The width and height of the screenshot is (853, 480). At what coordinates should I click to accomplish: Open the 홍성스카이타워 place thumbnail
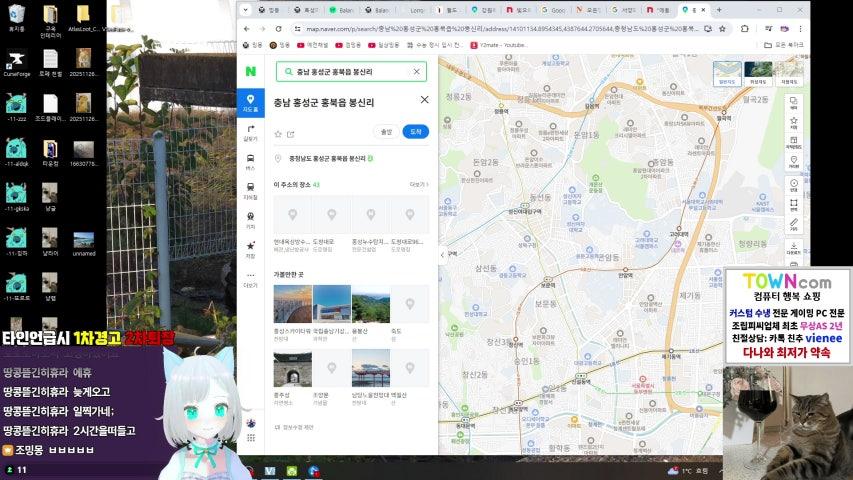(x=292, y=304)
